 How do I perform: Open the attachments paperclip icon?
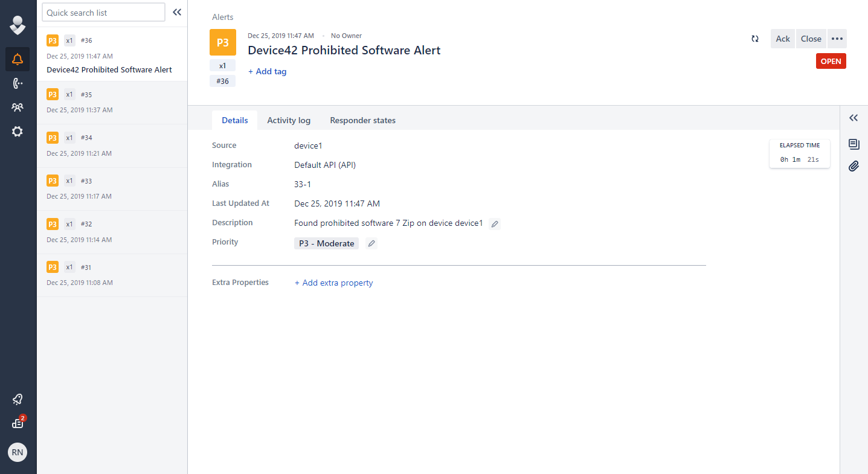tap(854, 166)
